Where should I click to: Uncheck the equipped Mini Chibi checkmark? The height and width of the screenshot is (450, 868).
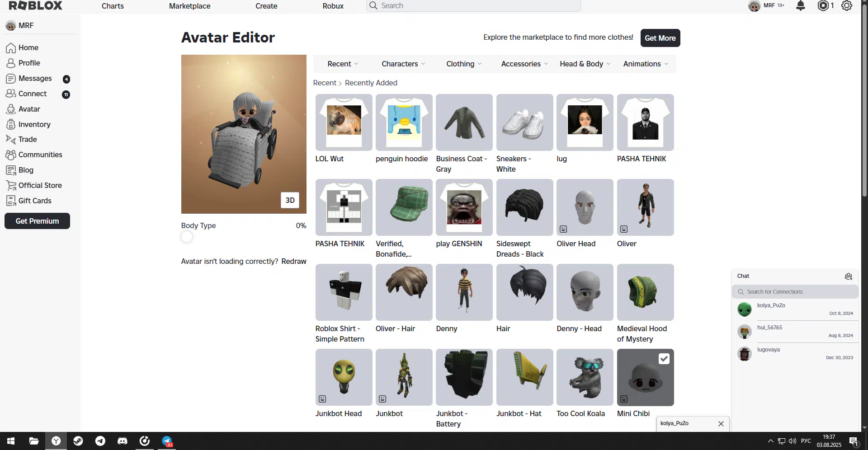664,359
